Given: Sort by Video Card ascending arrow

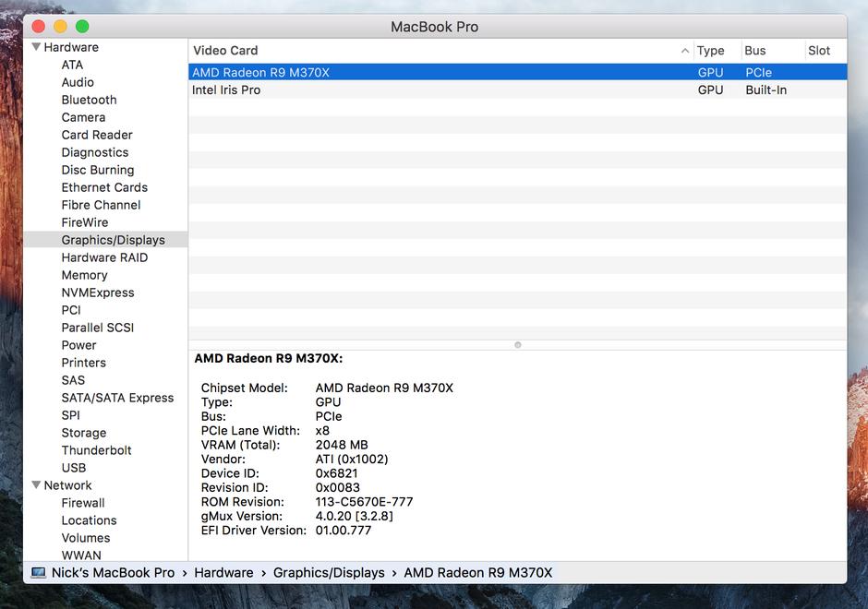Looking at the screenshot, I should (685, 51).
